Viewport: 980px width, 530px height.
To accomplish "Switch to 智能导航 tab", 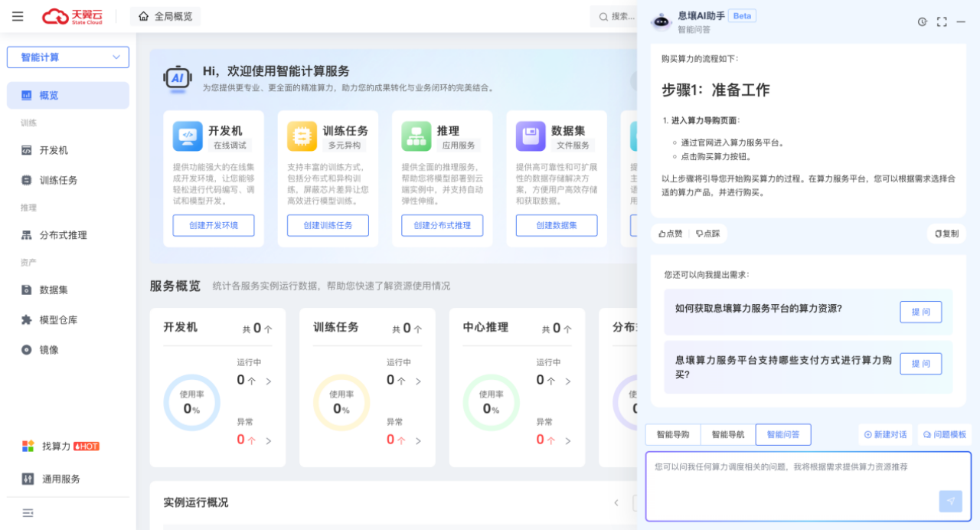I will tap(728, 434).
